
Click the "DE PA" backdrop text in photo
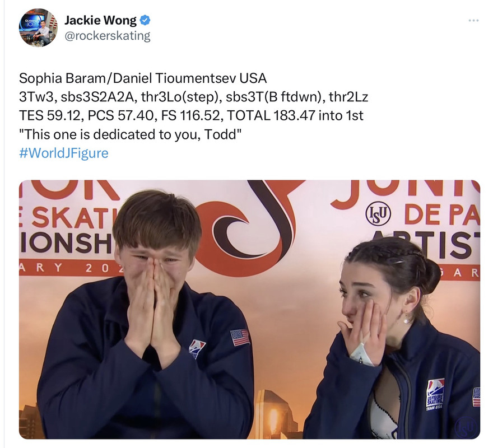[x=442, y=215]
